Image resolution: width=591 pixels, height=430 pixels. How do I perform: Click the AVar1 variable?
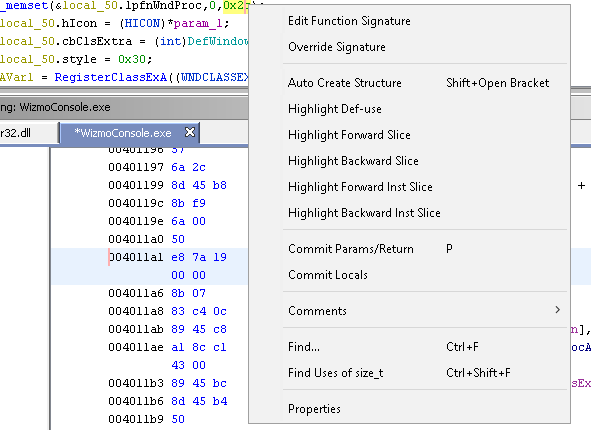pyautogui.click(x=16, y=77)
